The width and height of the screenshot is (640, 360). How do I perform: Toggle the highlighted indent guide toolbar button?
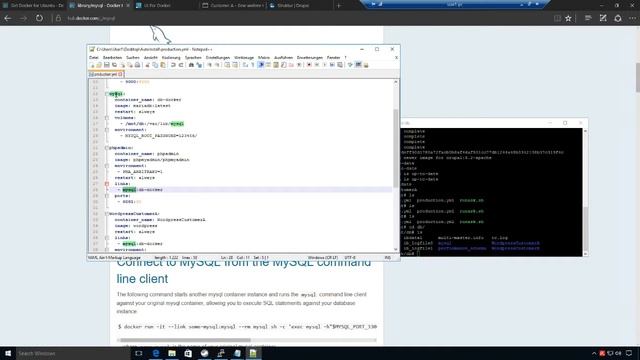click(261, 65)
